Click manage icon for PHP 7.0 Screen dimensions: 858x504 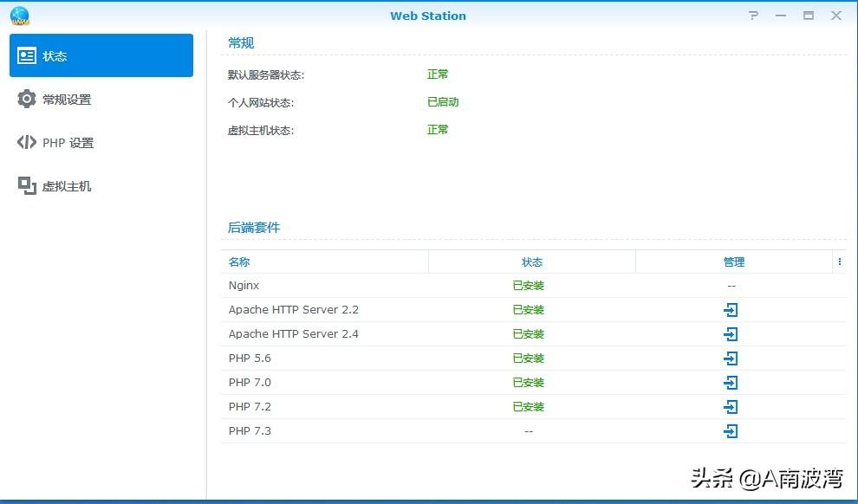731,383
